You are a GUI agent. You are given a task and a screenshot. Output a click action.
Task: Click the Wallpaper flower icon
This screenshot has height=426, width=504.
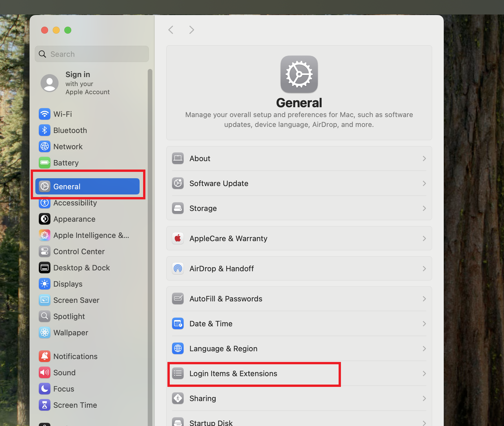click(45, 333)
